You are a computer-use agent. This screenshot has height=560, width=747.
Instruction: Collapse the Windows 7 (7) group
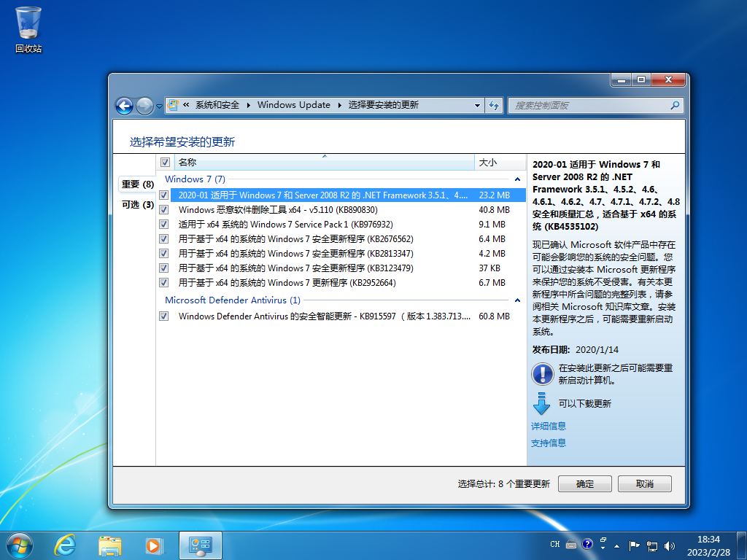click(517, 179)
